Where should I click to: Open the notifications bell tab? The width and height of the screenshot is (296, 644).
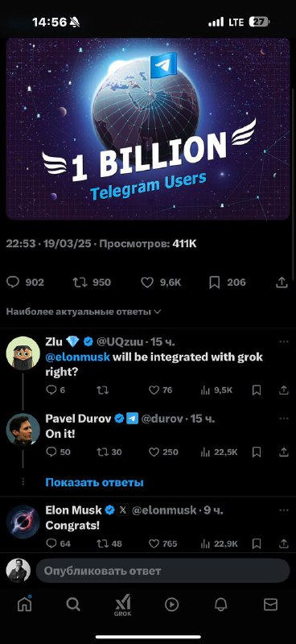[x=221, y=605]
